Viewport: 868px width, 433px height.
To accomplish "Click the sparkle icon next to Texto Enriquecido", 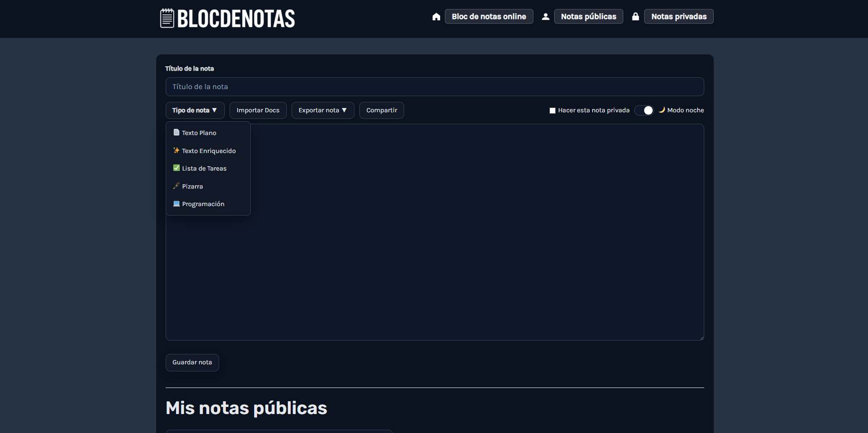I will (177, 150).
